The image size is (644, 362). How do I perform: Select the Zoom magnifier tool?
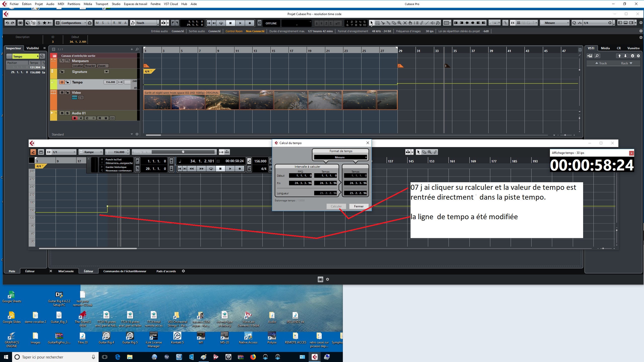point(399,23)
